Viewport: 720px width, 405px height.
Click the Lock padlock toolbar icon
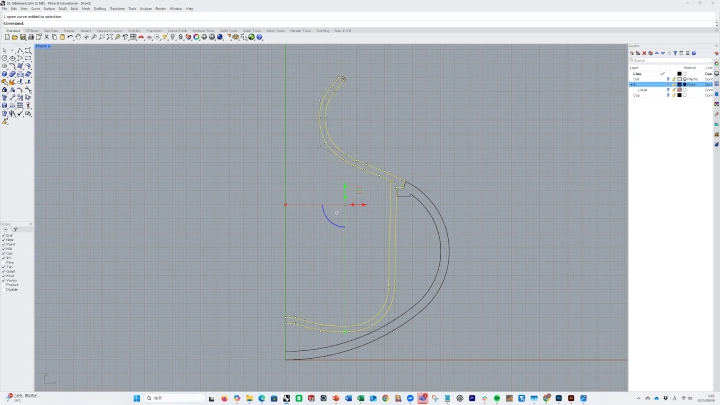(x=180, y=37)
